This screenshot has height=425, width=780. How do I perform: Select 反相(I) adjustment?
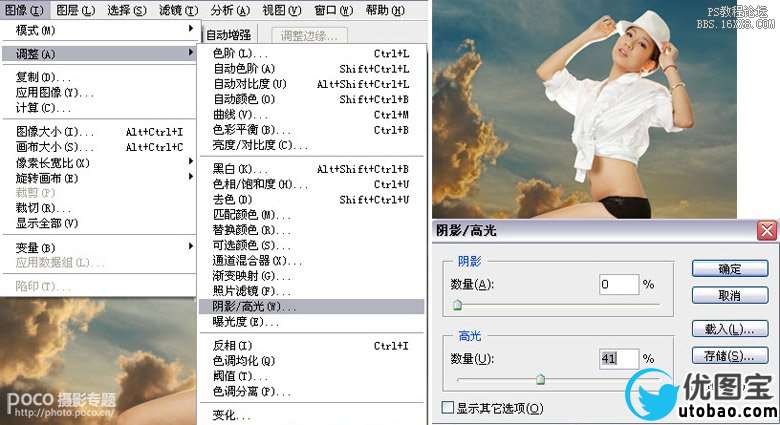click(x=311, y=345)
